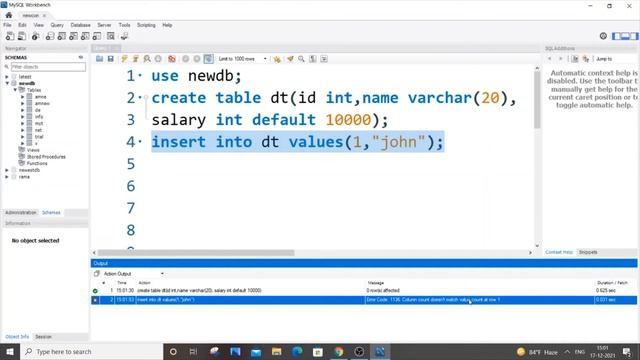Execute statement under cursor icon

pyautogui.click(x=136, y=59)
